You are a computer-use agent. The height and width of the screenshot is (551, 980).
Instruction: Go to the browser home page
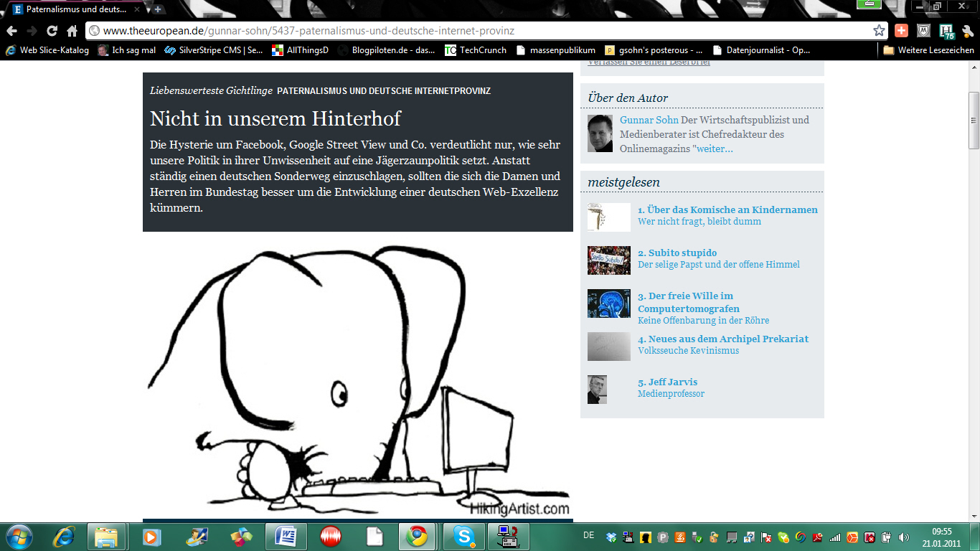[72, 31]
